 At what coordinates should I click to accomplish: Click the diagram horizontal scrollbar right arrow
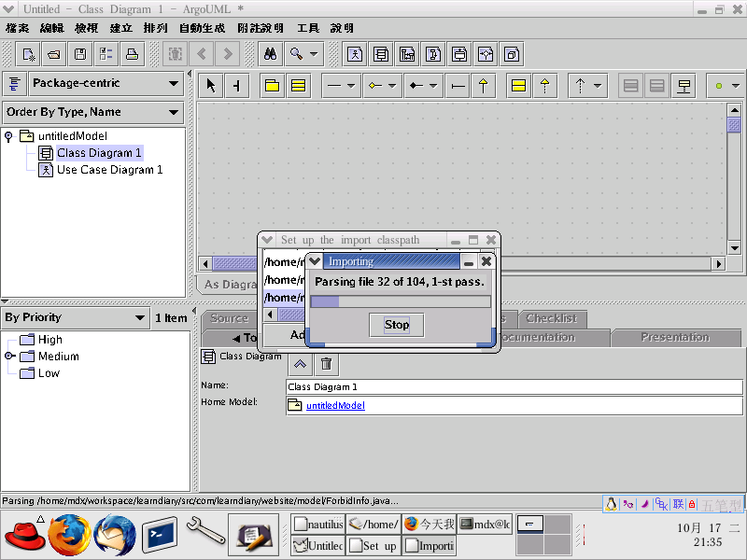pos(718,263)
